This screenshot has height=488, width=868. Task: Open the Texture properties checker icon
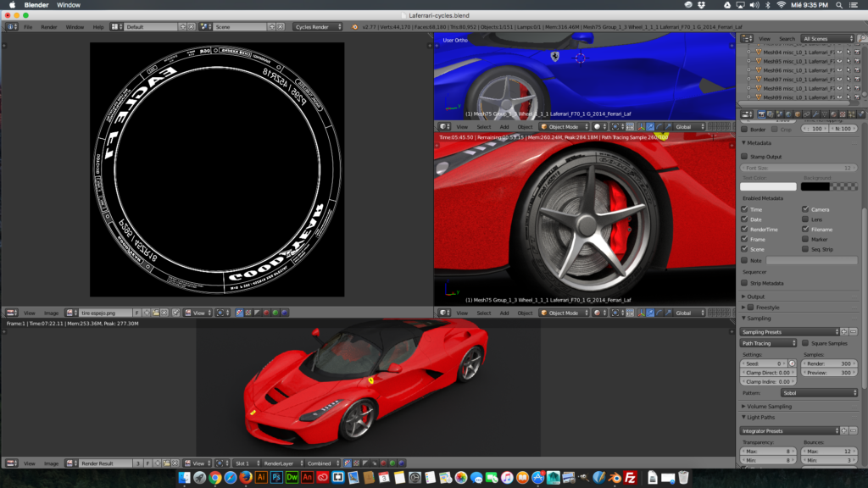(x=842, y=114)
